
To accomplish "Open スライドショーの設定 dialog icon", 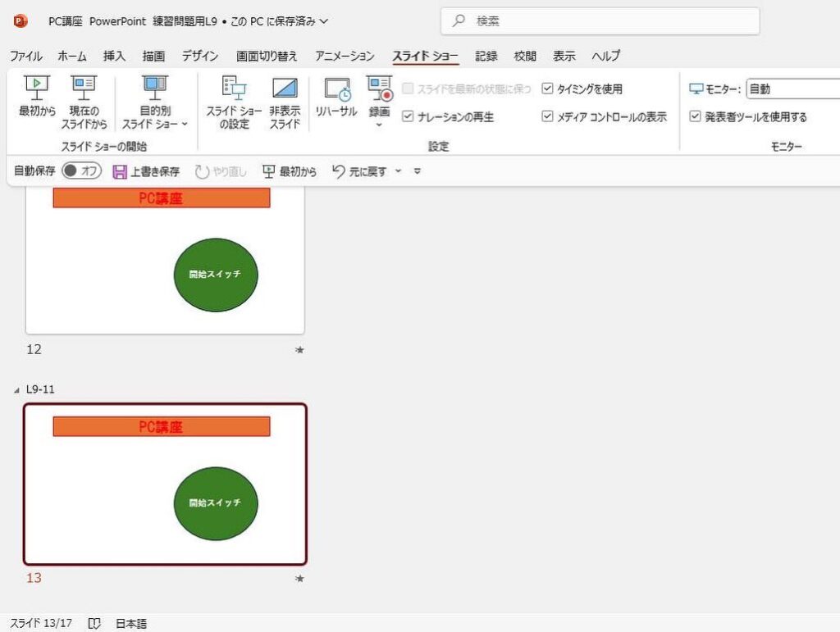I will coord(234,87).
